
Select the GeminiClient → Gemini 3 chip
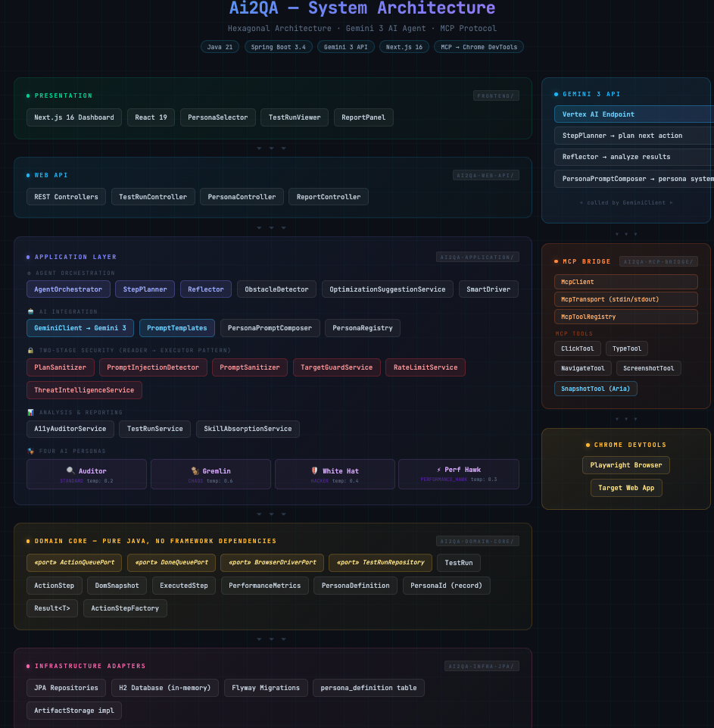click(80, 328)
